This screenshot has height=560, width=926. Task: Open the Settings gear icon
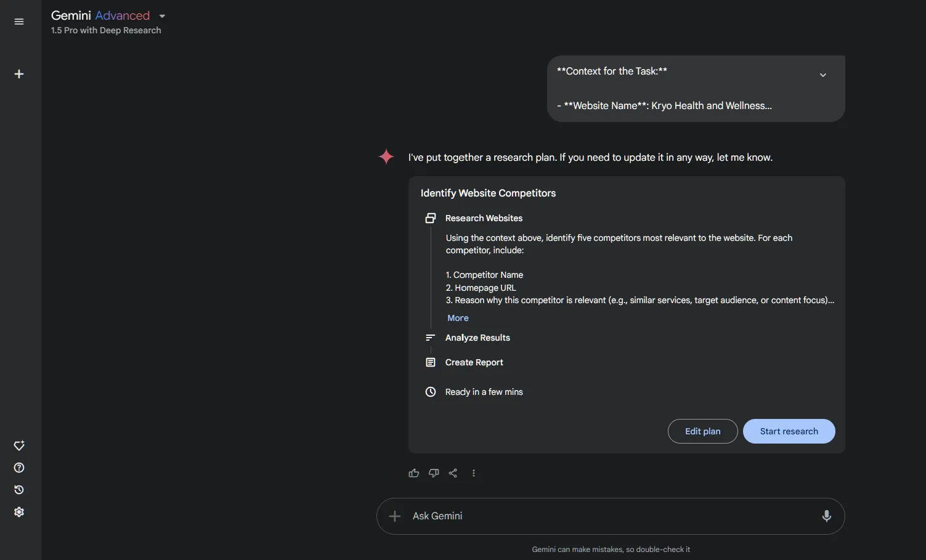19,512
